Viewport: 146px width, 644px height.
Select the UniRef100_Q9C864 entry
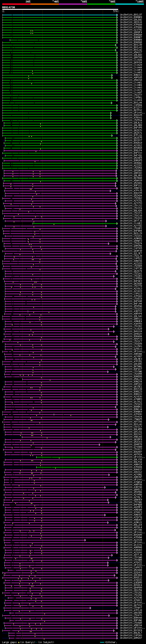tap(131, 575)
